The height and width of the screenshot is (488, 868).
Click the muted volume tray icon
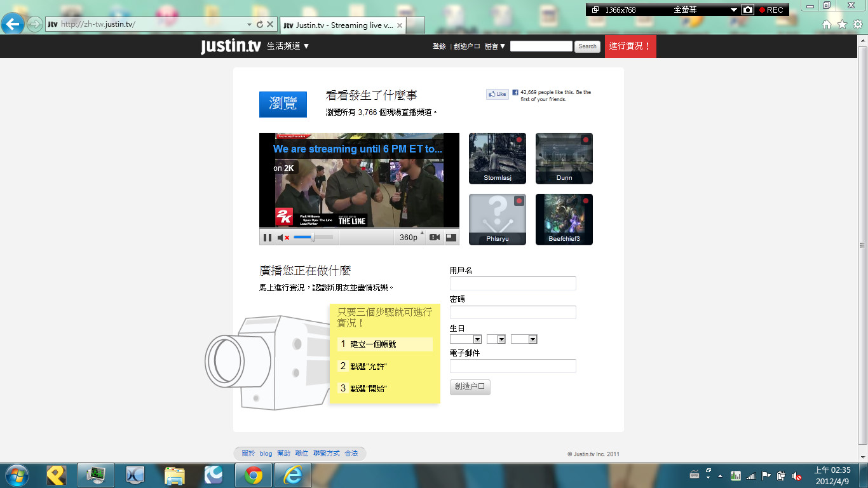[x=797, y=475]
